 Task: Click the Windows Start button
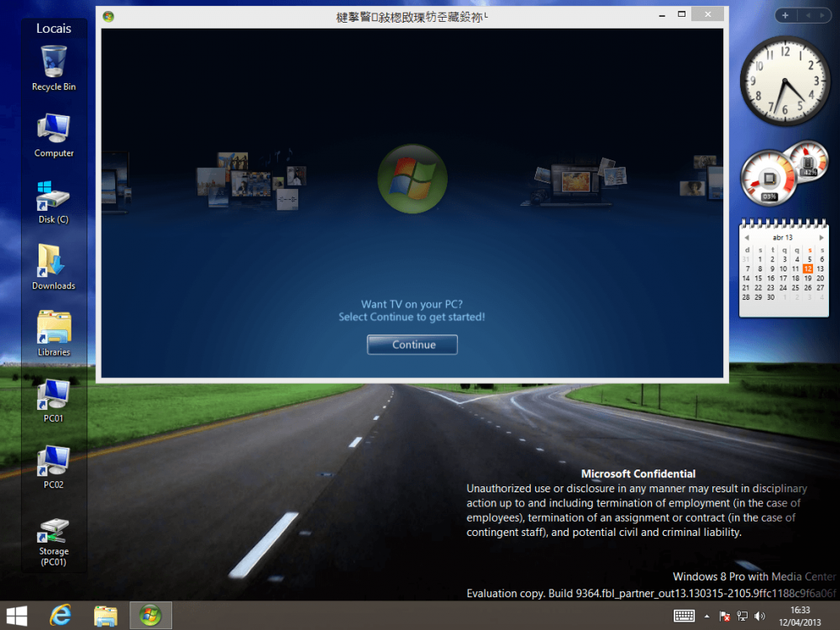click(x=17, y=616)
